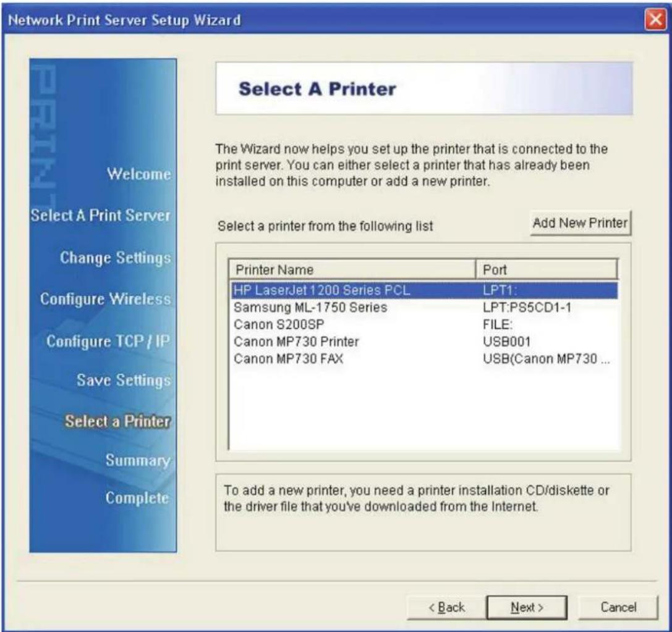Return with the Back button
This screenshot has width=672, height=632.
(x=446, y=607)
